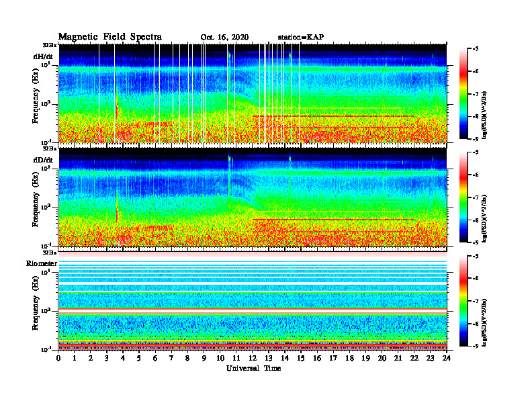
Task: Click the "-7" tick on dD/dt color bar
Action: [x=476, y=197]
